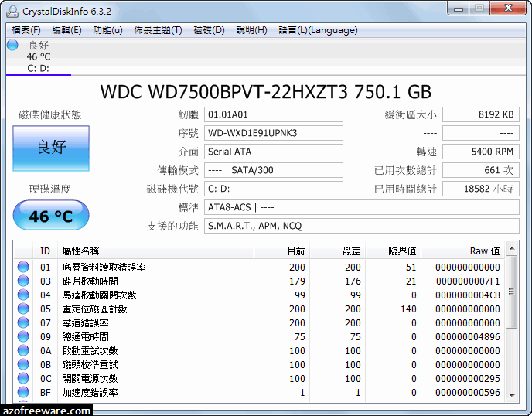Viewport: 532px width, 416px height.
Task: Open the 檔案(F) menu
Action: click(26, 30)
